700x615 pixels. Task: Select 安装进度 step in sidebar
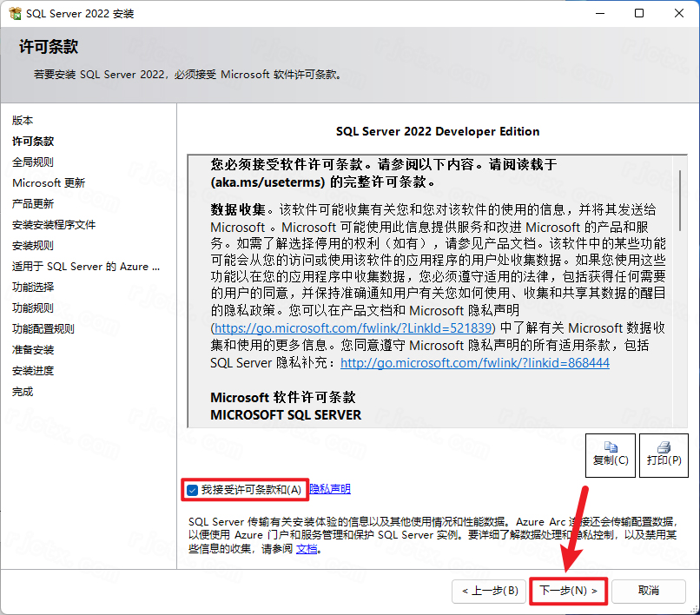click(33, 370)
